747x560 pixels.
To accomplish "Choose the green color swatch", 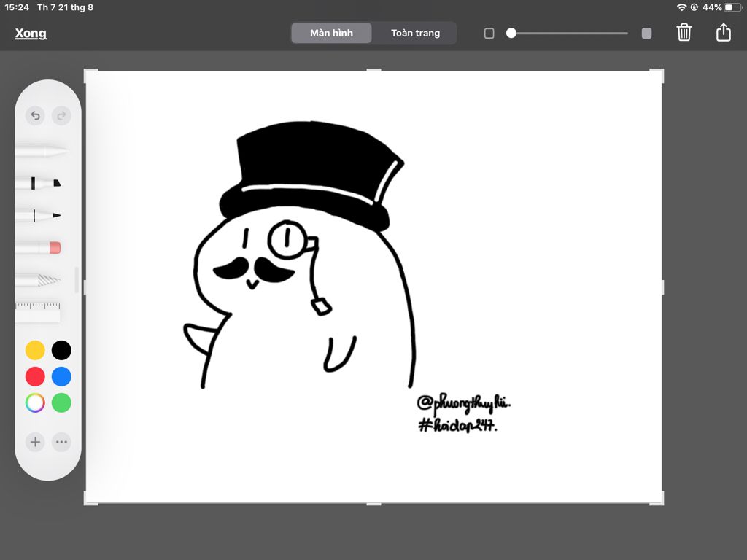I will pyautogui.click(x=61, y=402).
